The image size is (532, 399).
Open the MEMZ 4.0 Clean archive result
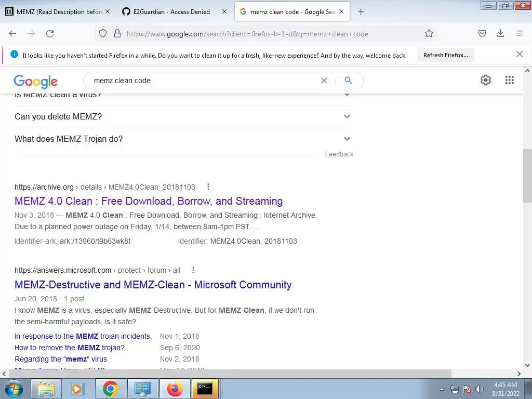pyautogui.click(x=149, y=201)
